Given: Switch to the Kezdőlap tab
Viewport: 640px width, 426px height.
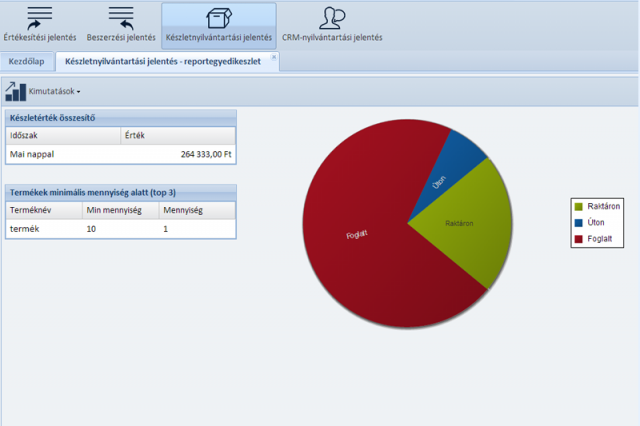Looking at the screenshot, I should (x=28, y=62).
